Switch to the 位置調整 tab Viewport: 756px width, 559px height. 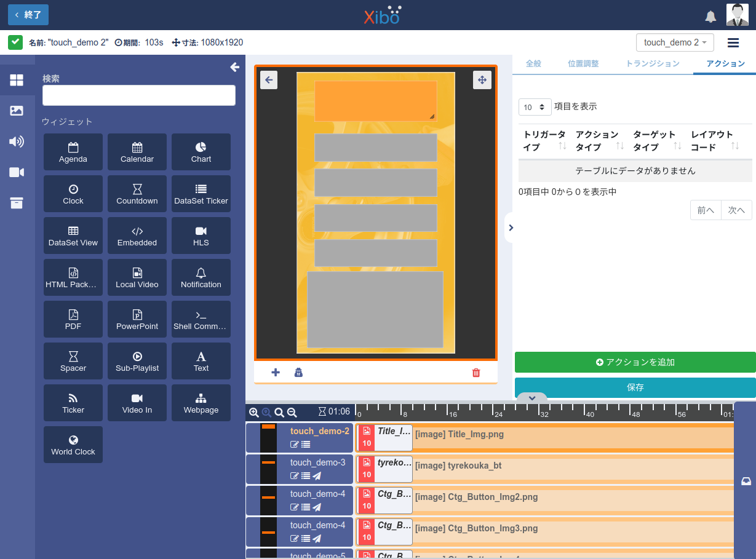(583, 63)
